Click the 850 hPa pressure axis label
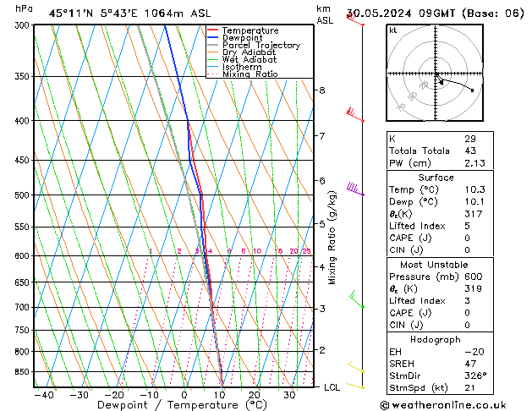The height and width of the screenshot is (411, 532). 24,372
